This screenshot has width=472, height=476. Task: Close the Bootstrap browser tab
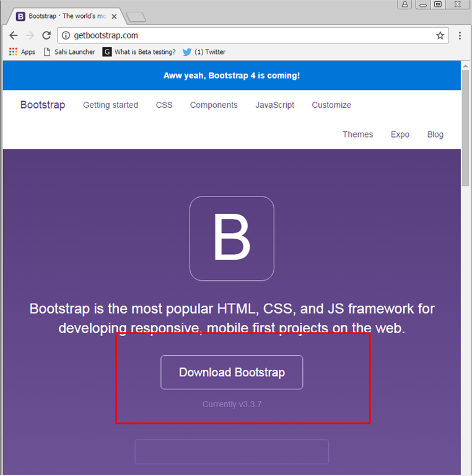[114, 16]
